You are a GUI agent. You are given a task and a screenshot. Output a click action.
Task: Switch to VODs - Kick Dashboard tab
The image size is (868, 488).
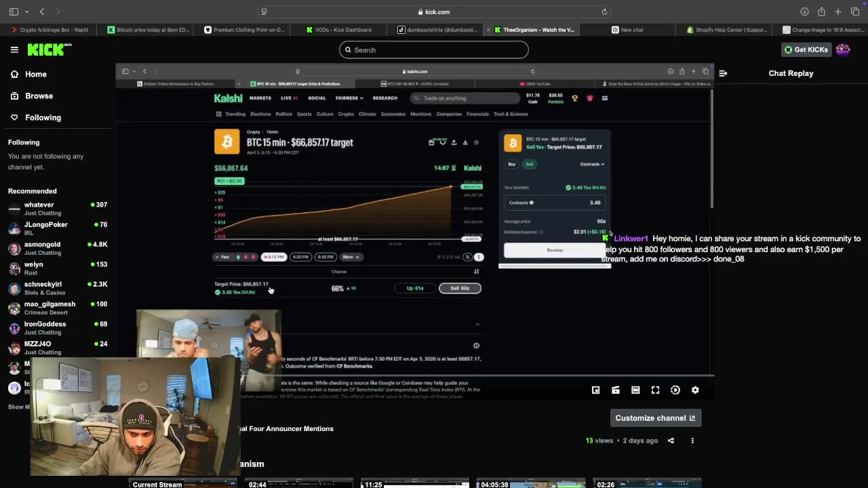pos(339,30)
